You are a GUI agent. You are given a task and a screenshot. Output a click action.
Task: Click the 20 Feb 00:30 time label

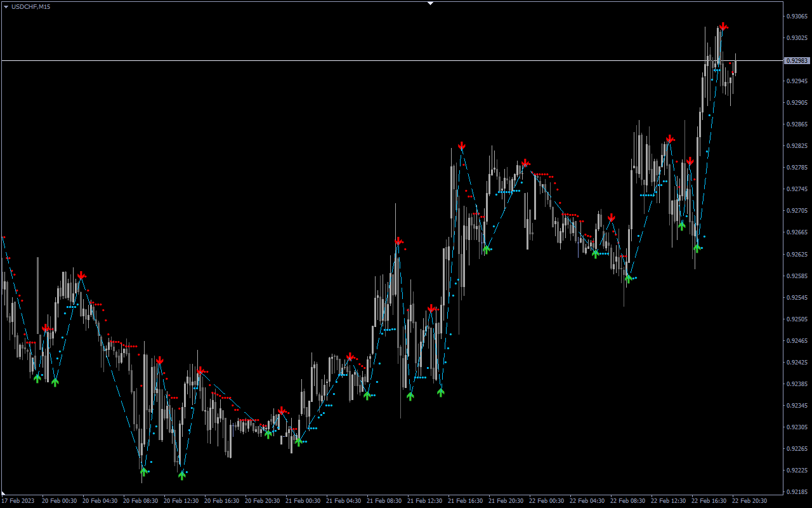59,501
